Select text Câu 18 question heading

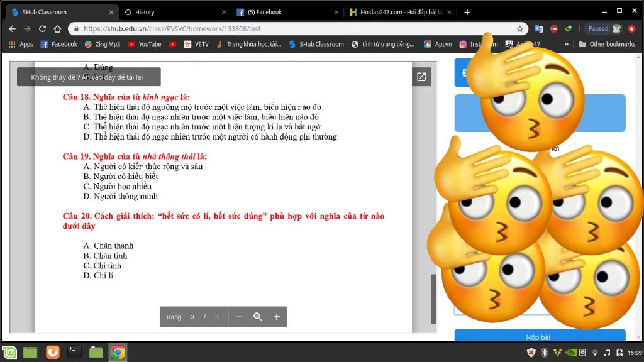(x=126, y=97)
